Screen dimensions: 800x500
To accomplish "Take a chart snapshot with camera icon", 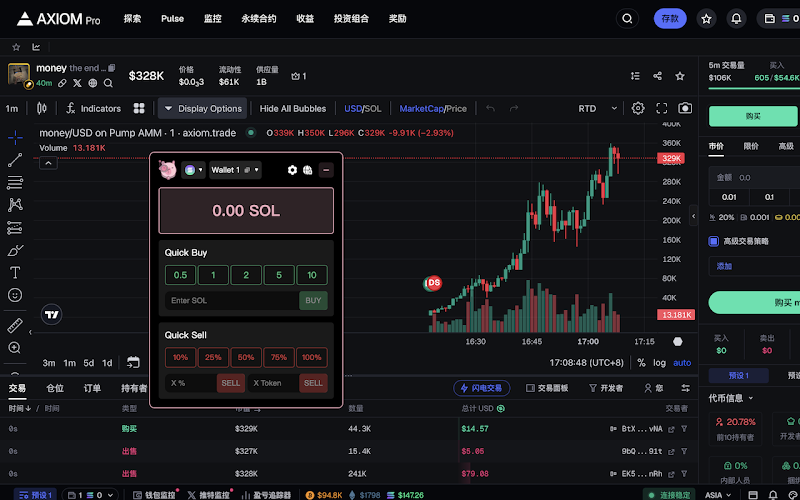I will (x=685, y=108).
